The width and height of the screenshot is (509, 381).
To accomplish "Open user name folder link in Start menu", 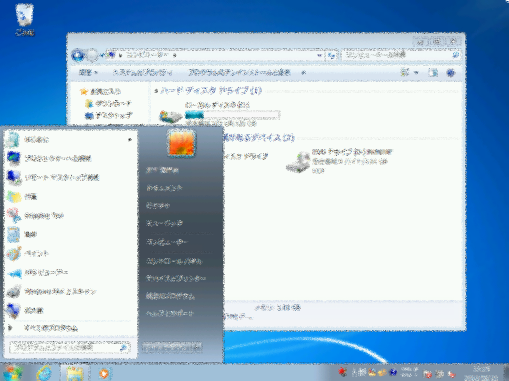I will tap(162, 170).
